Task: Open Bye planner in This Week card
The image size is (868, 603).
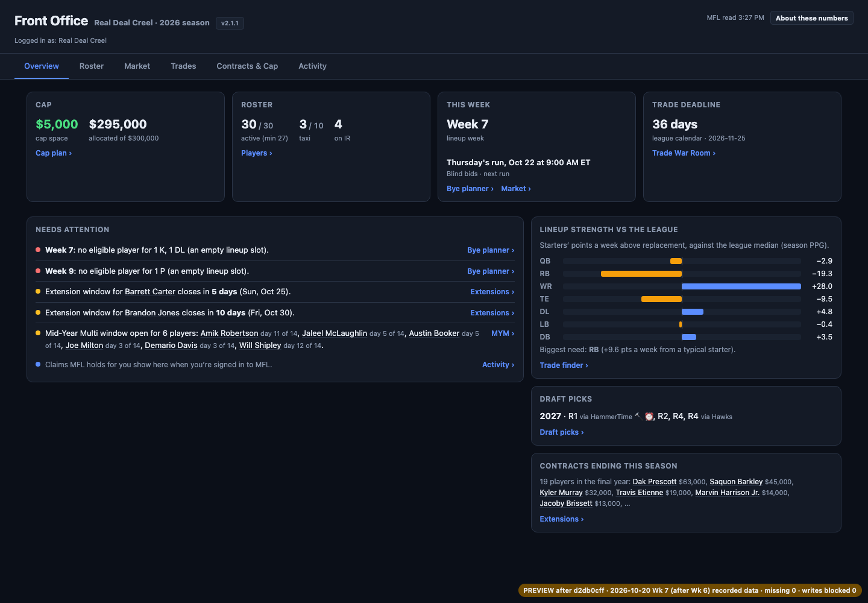Action: pyautogui.click(x=470, y=189)
